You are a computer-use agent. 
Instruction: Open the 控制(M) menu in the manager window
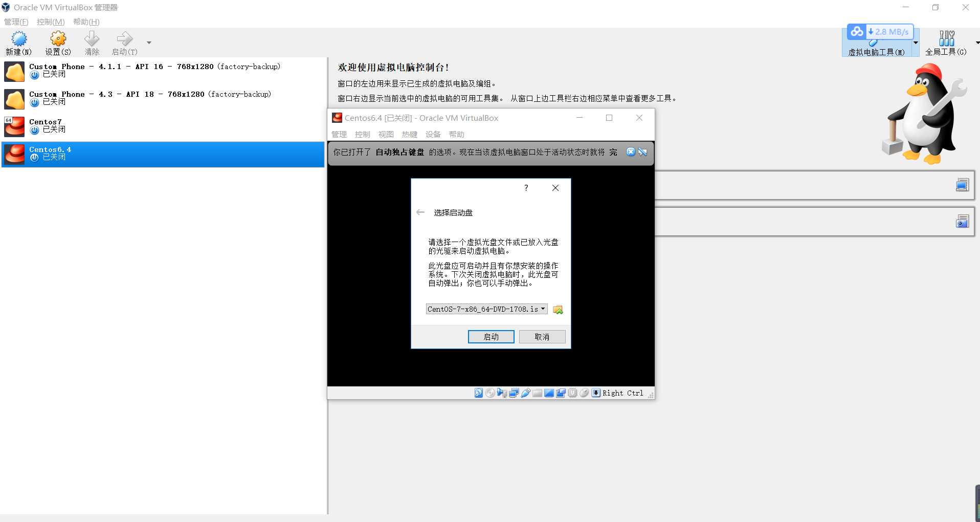click(x=51, y=21)
